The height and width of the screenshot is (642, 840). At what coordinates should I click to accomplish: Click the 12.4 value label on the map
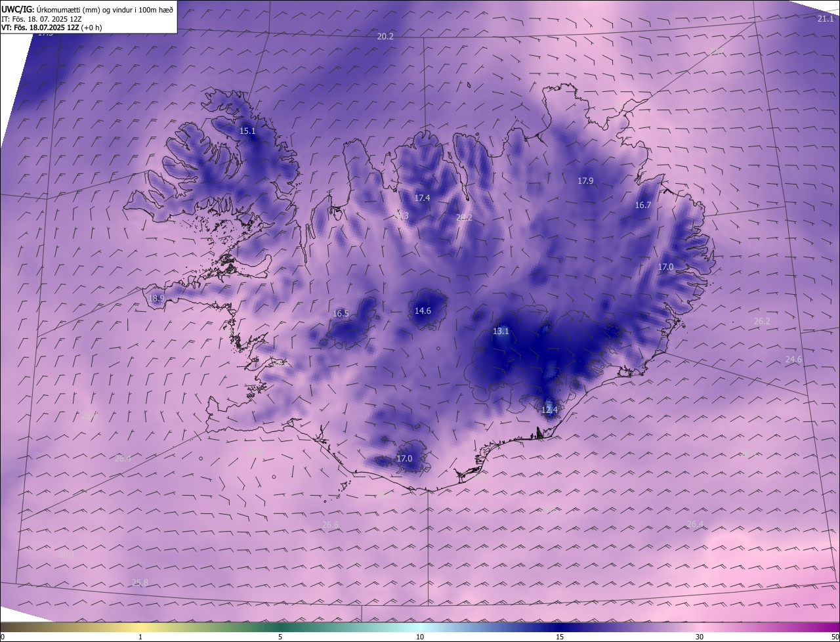pos(549,410)
